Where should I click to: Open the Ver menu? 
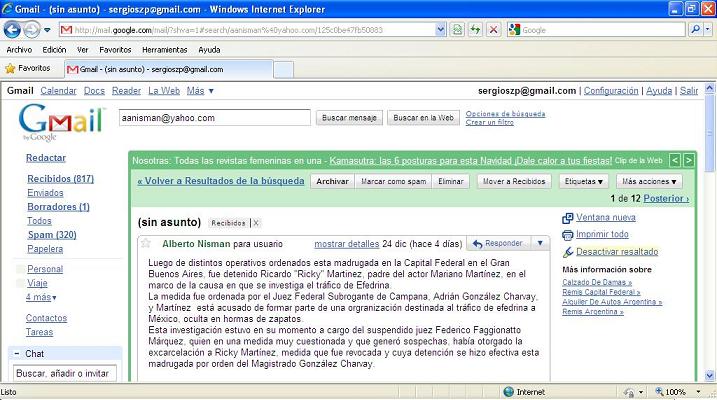[82, 50]
